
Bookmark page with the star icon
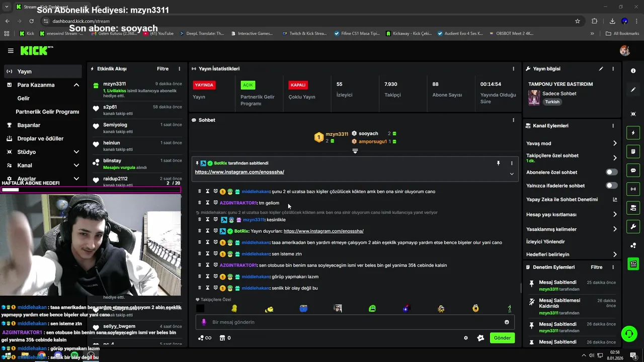point(578,21)
